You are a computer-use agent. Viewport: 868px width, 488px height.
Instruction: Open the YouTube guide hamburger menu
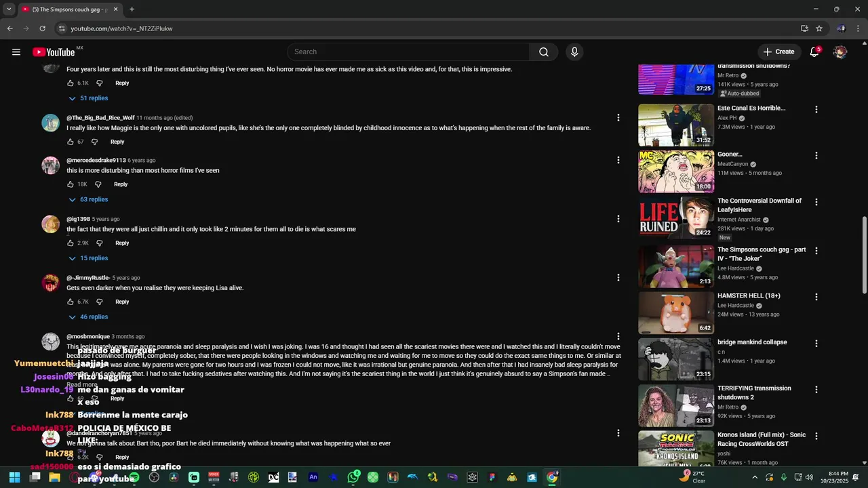16,52
